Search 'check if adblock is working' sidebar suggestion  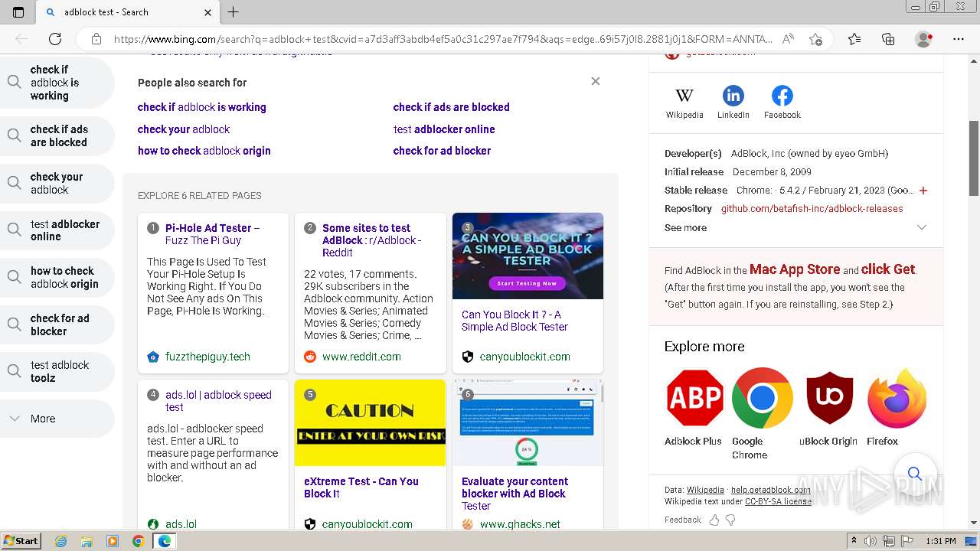57,83
